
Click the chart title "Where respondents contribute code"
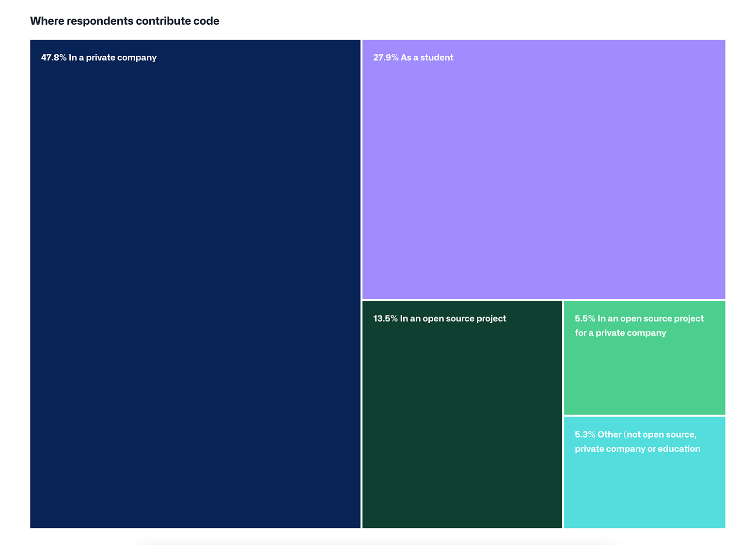(125, 21)
